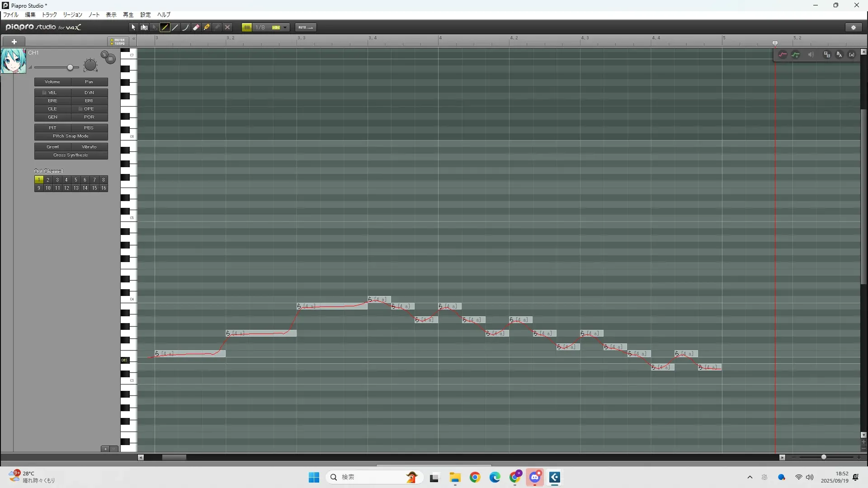Open the 1/8 quantize dropdown
The height and width of the screenshot is (488, 868).
click(x=285, y=28)
